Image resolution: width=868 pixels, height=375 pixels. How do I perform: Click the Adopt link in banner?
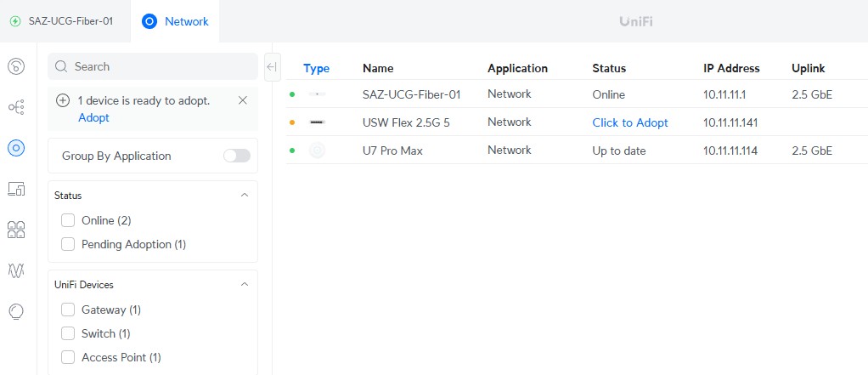93,117
